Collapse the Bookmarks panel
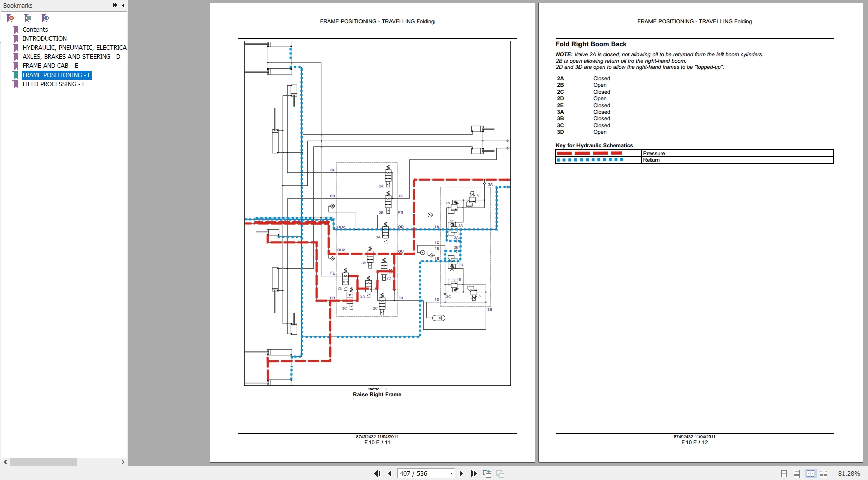Image resolution: width=868 pixels, height=480 pixels. click(123, 5)
